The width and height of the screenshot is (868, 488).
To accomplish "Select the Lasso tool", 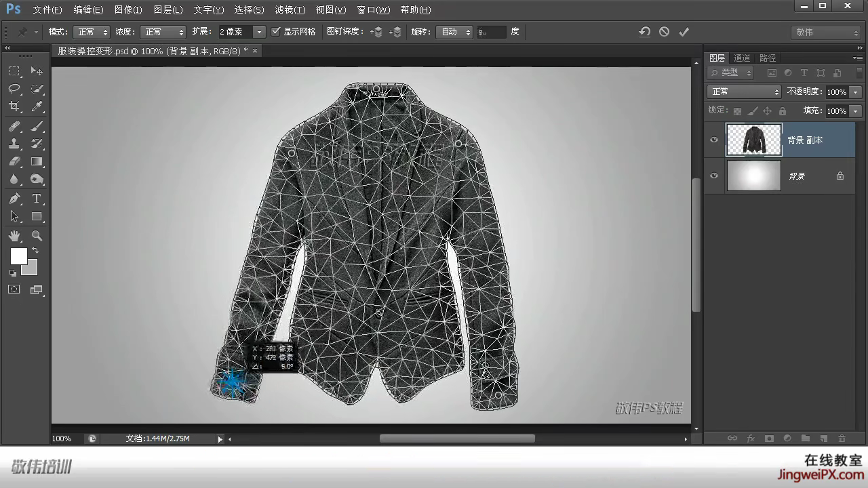I will point(14,89).
